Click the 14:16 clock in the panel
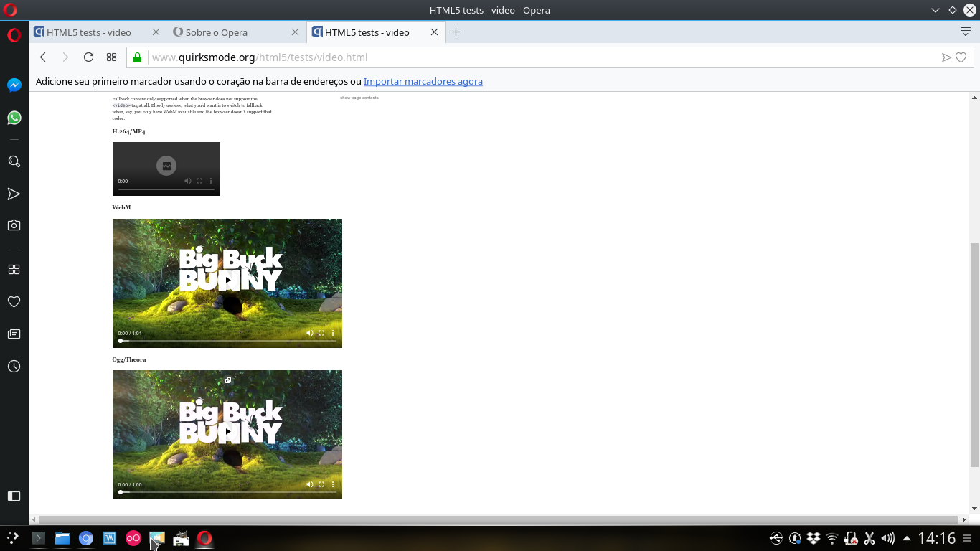This screenshot has width=980, height=551. coord(937,538)
